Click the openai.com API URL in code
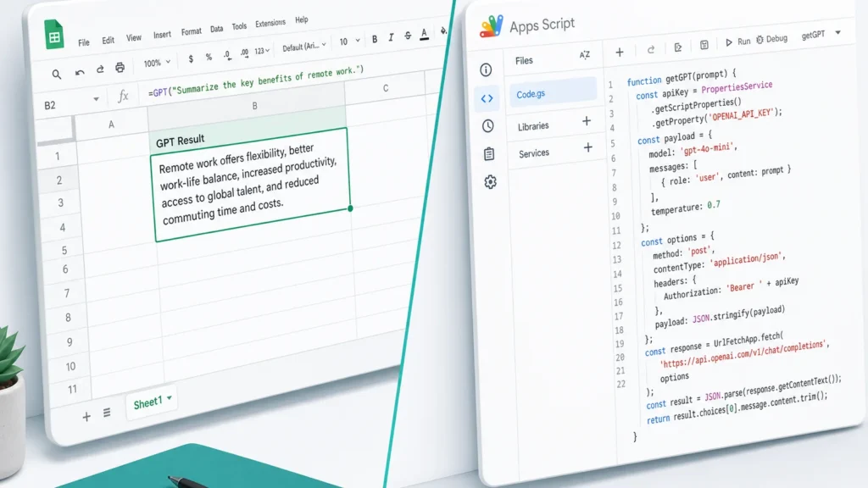868x488 pixels. [744, 355]
